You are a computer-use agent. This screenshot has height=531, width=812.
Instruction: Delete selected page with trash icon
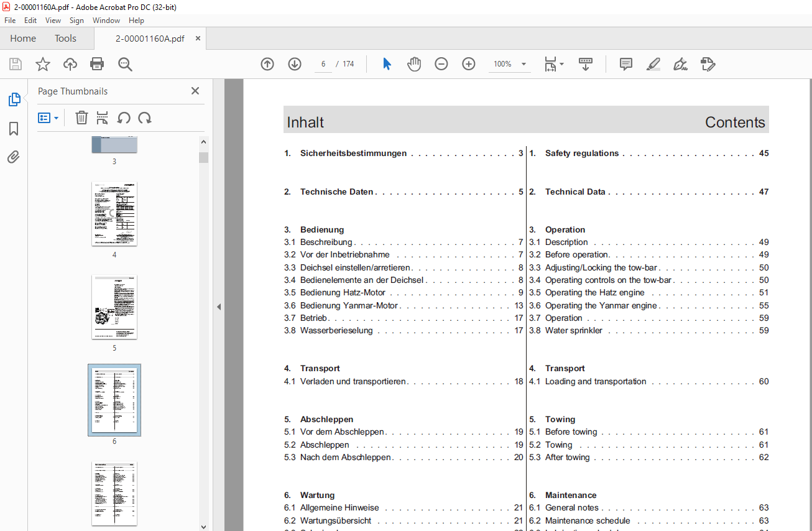click(81, 118)
